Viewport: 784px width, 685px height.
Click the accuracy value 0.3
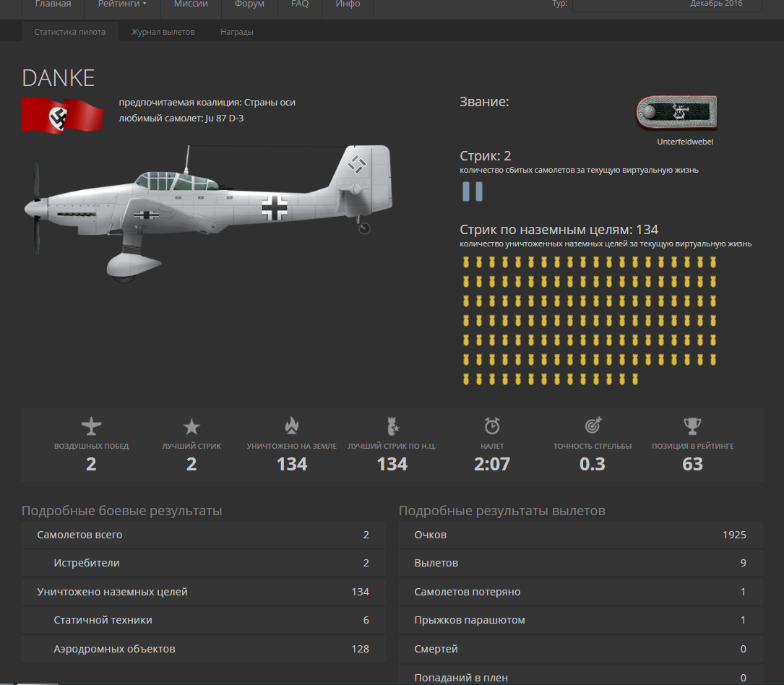593,465
